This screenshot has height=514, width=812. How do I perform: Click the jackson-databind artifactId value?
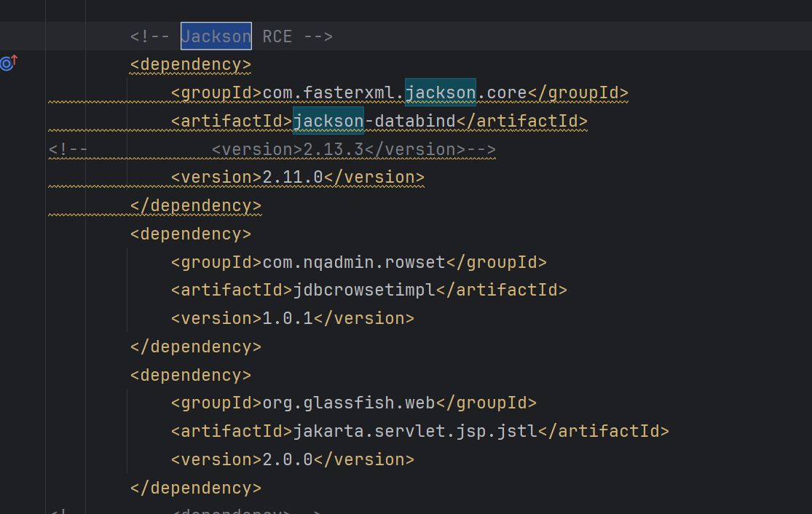point(374,121)
